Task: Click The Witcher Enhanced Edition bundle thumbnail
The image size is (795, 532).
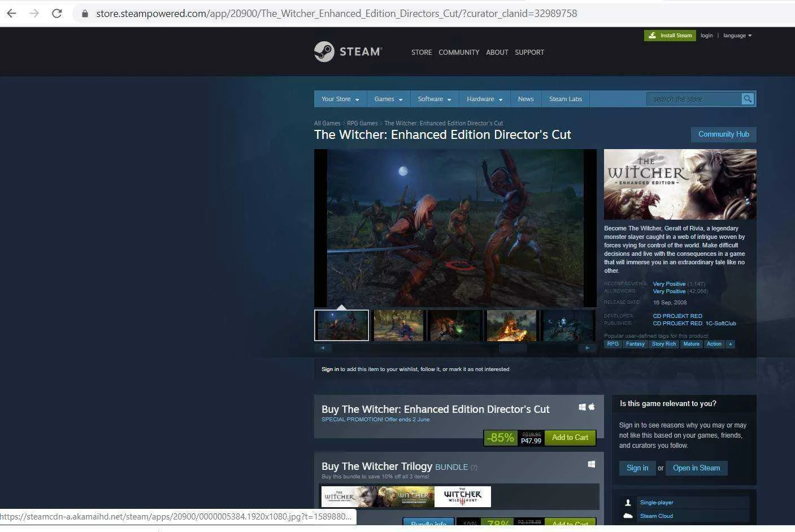Action: coord(350,497)
